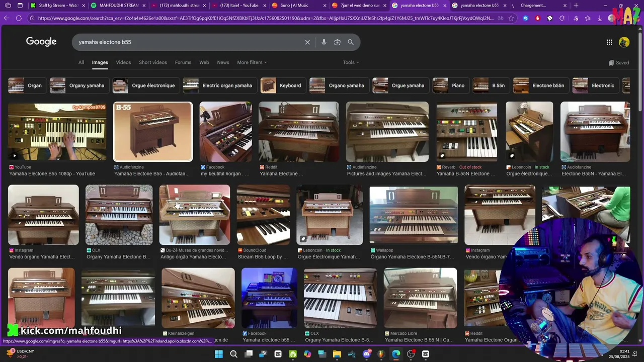Expand the More filters dropdown

(252, 62)
